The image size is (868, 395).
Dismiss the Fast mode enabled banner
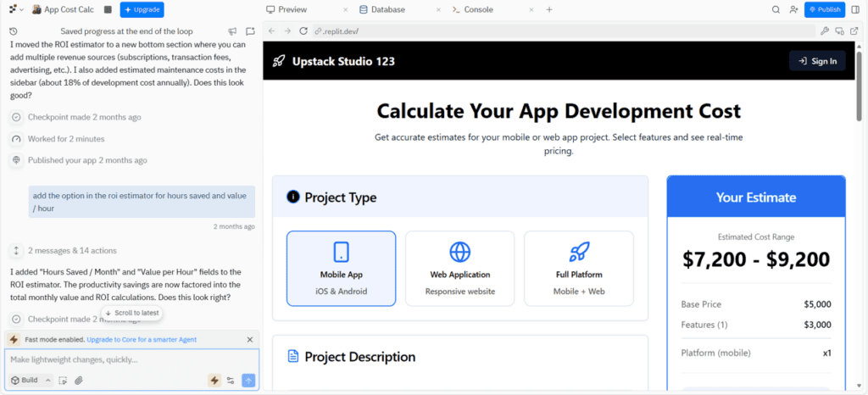[250, 340]
